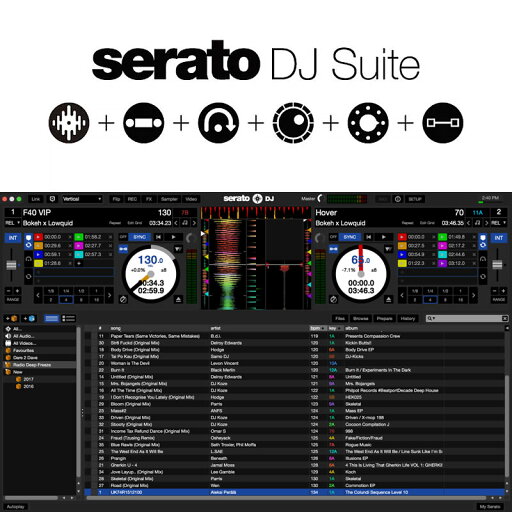Select the Serato DVS expansion pack icon in banner
This screenshot has width=512, height=512.
(x=144, y=123)
